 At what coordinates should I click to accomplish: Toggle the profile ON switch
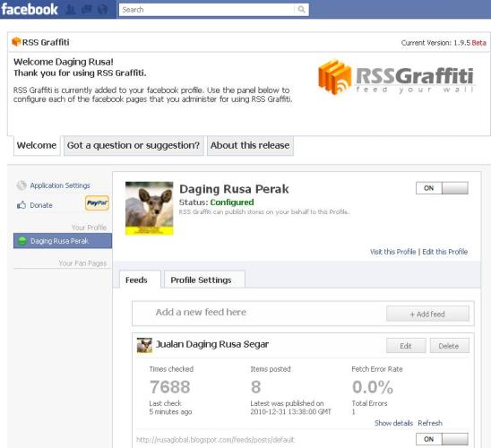tap(442, 188)
